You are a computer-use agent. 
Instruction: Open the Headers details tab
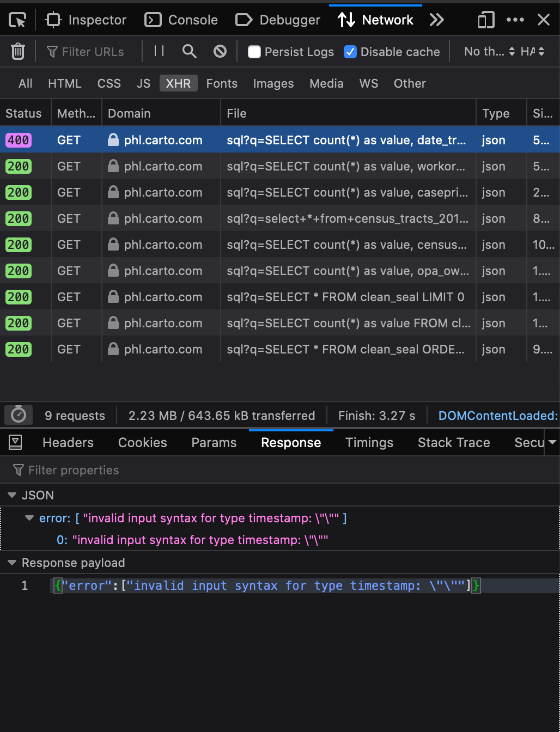(68, 442)
